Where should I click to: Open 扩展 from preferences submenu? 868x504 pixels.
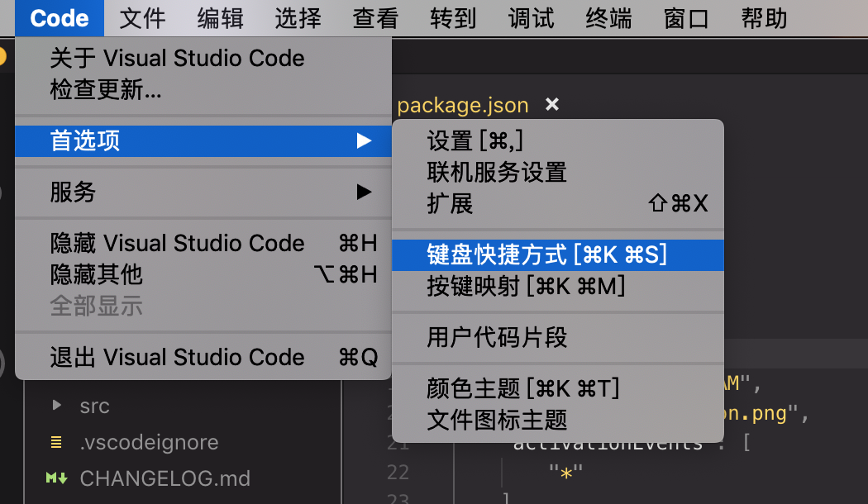pos(558,203)
